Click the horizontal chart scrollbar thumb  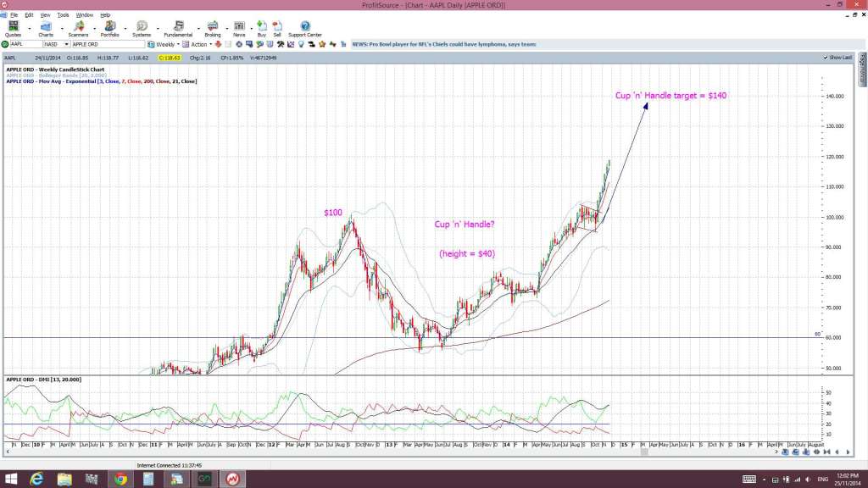tap(644, 452)
